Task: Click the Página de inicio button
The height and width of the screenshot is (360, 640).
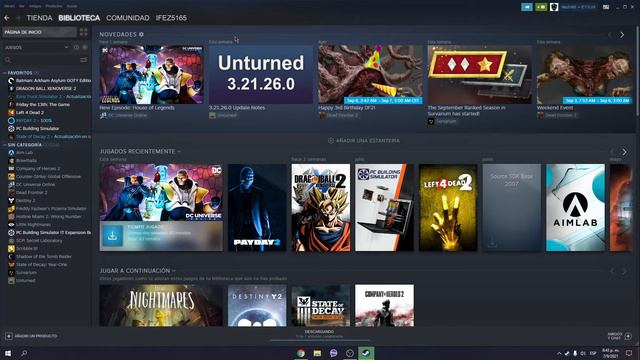Action: click(39, 32)
